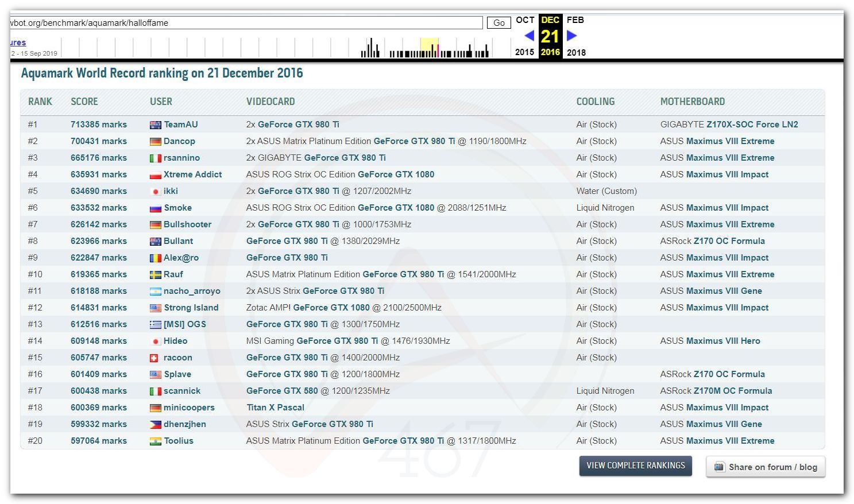Open user Dancop's profile link
Screen dimensions: 854x504
[x=179, y=141]
